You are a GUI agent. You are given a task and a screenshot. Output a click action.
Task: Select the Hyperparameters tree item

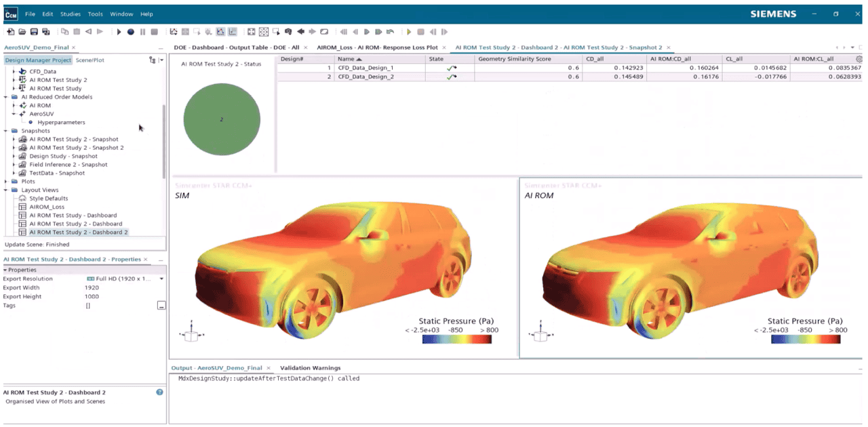pos(61,122)
